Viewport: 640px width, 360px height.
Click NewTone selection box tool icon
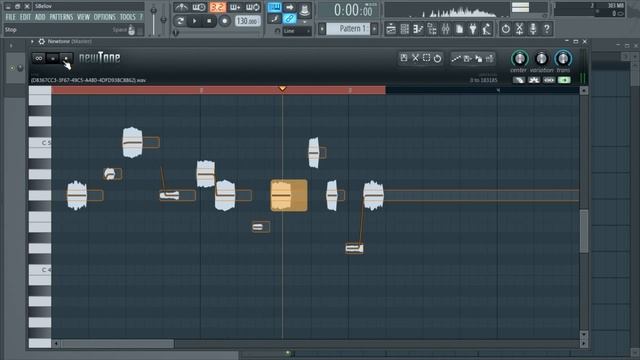coord(427,58)
